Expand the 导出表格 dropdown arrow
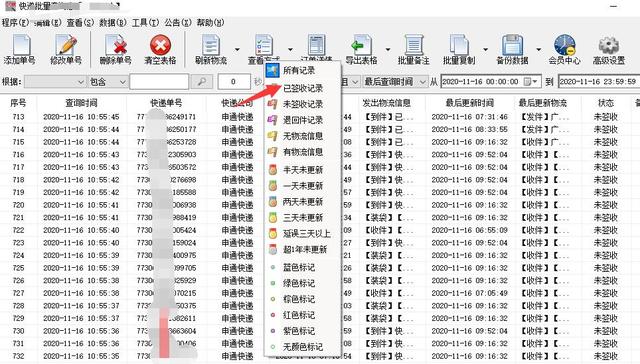 (388, 50)
